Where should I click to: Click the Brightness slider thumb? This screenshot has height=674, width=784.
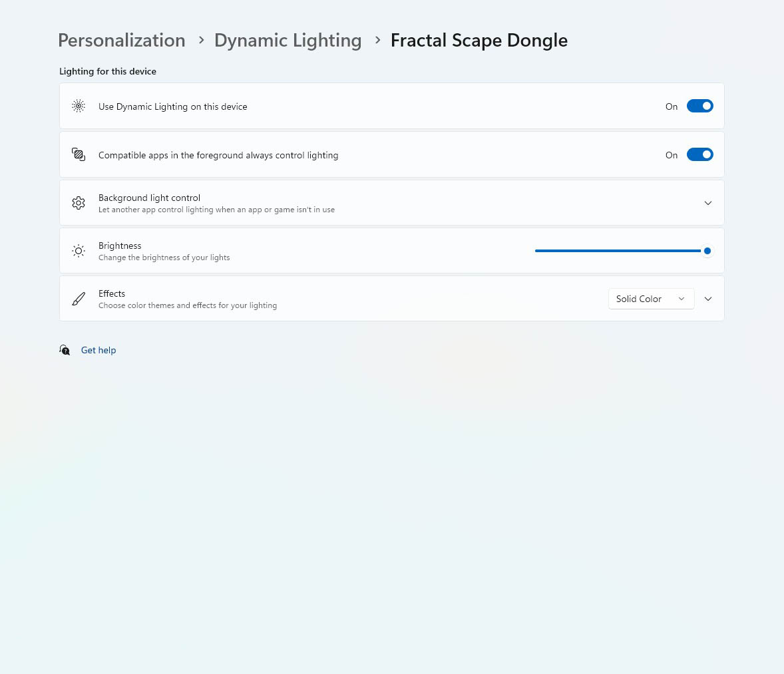coord(707,251)
